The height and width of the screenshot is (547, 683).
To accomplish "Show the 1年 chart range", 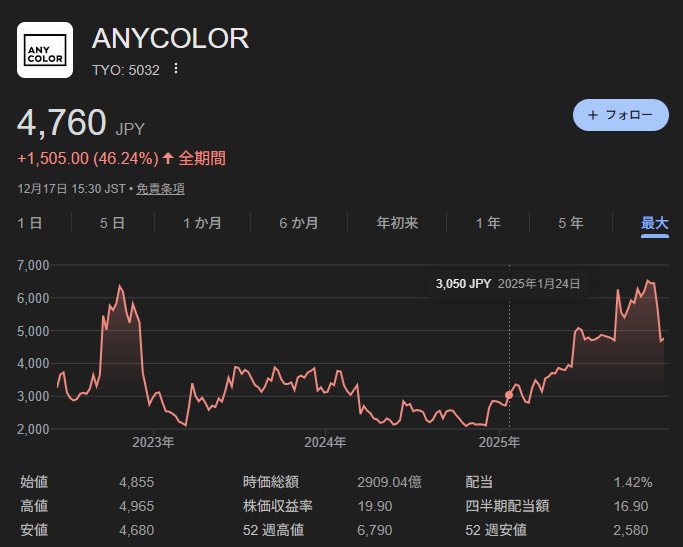I will pyautogui.click(x=488, y=223).
